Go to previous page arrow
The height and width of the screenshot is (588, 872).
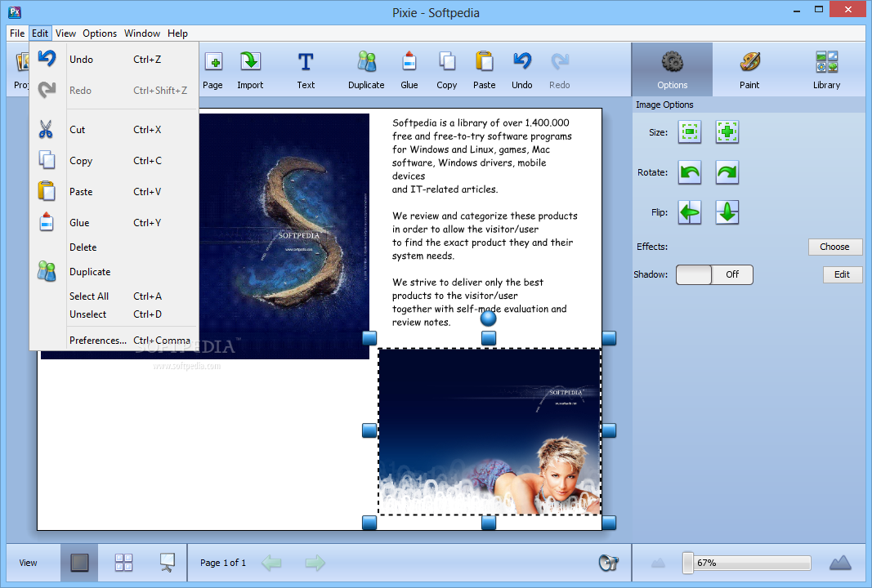point(271,563)
